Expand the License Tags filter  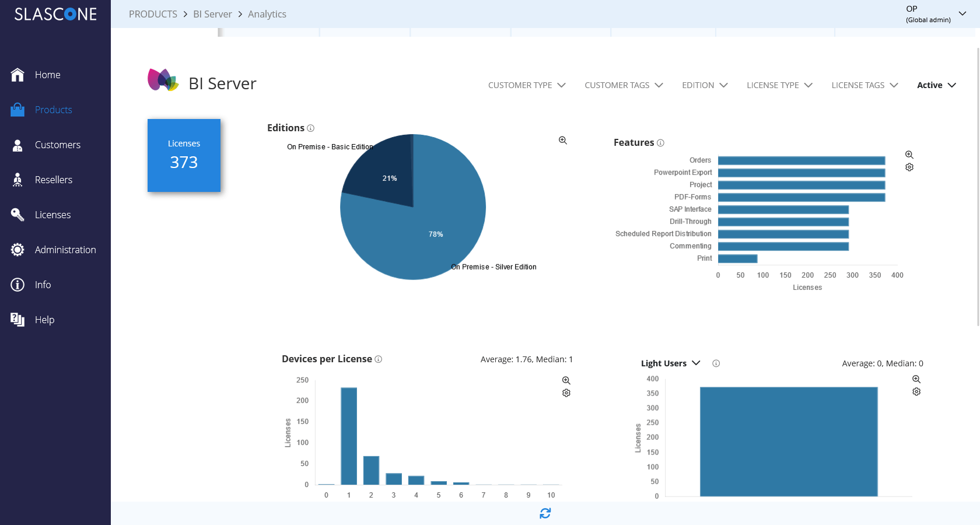pyautogui.click(x=864, y=85)
